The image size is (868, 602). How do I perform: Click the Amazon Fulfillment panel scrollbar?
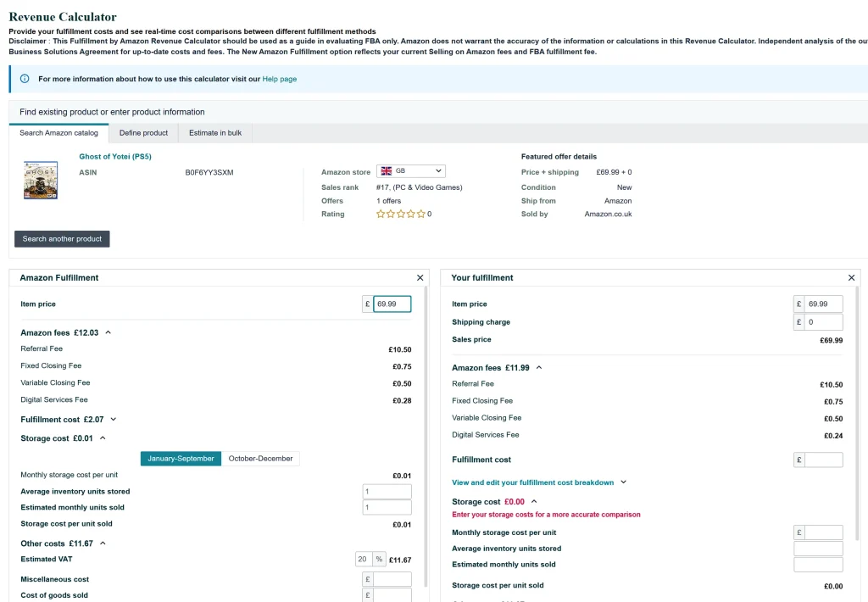pos(426,437)
